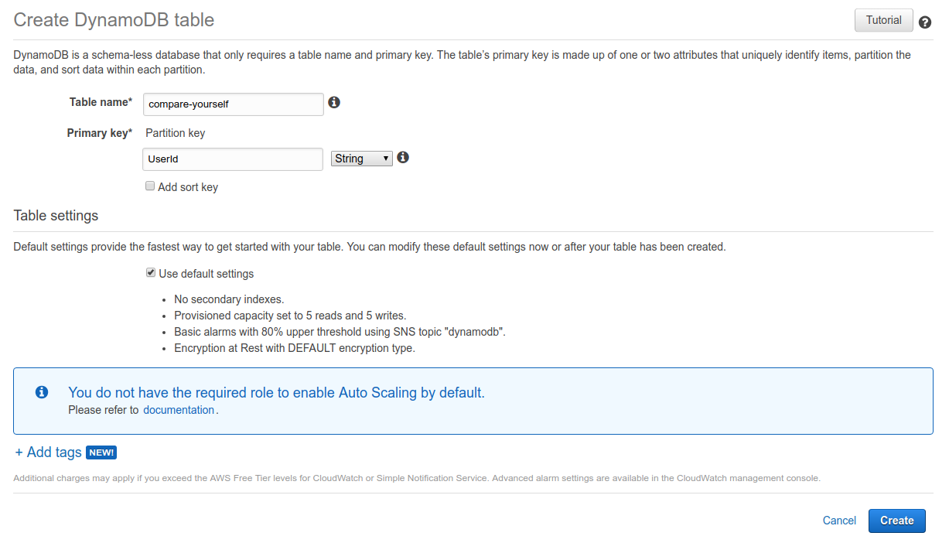949x560 pixels.
Task: Click 'Provisioned capacity set to 5 reads' text
Action: [290, 315]
